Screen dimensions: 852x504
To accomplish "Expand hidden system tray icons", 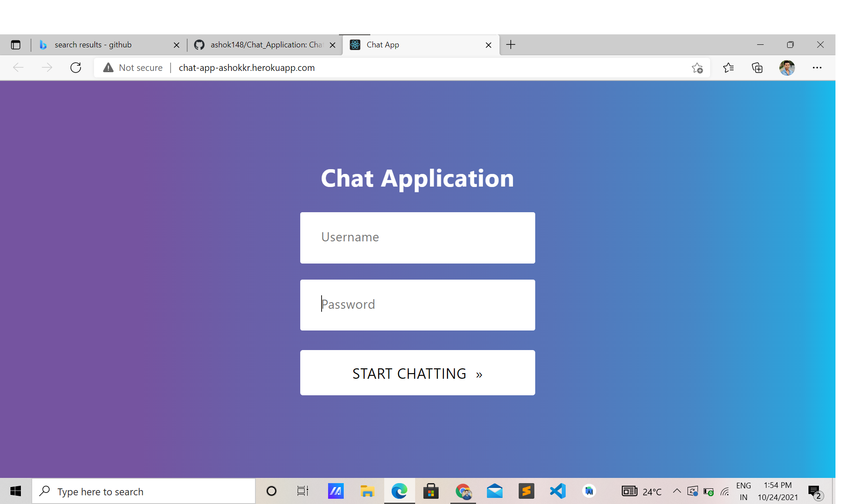I will 677,491.
